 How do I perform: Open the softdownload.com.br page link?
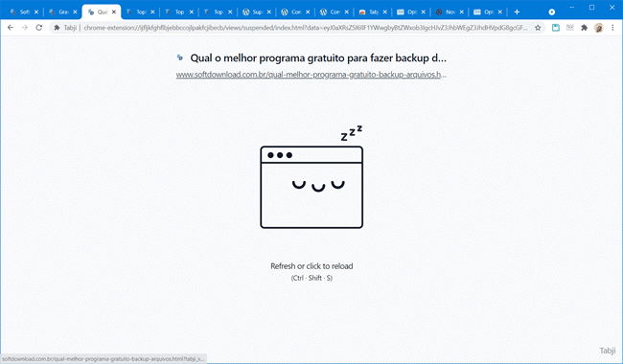[311, 75]
